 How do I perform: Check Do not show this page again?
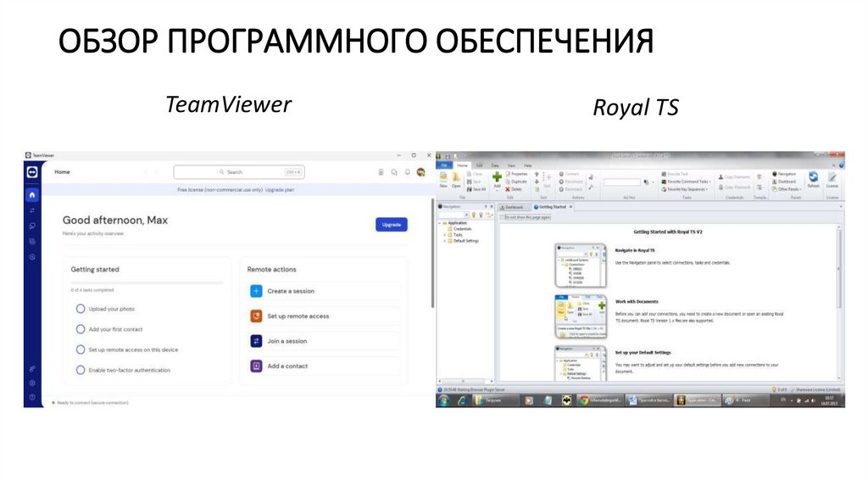tap(502, 217)
